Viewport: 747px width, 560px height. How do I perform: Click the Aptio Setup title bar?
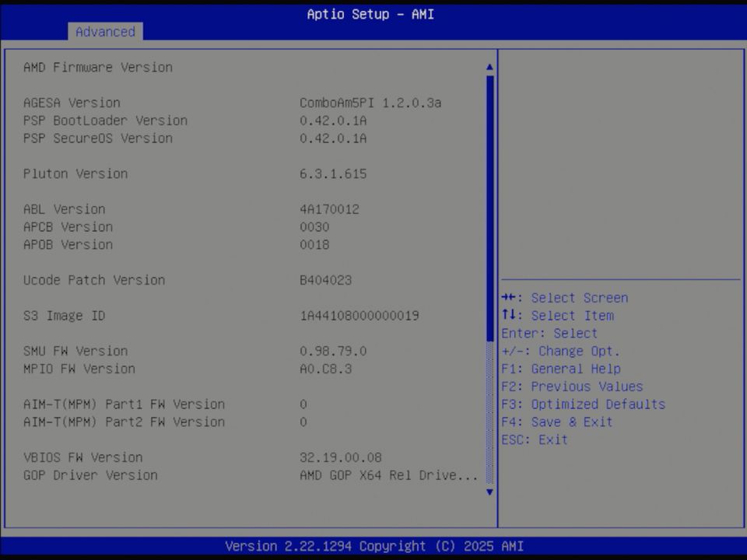click(x=370, y=14)
